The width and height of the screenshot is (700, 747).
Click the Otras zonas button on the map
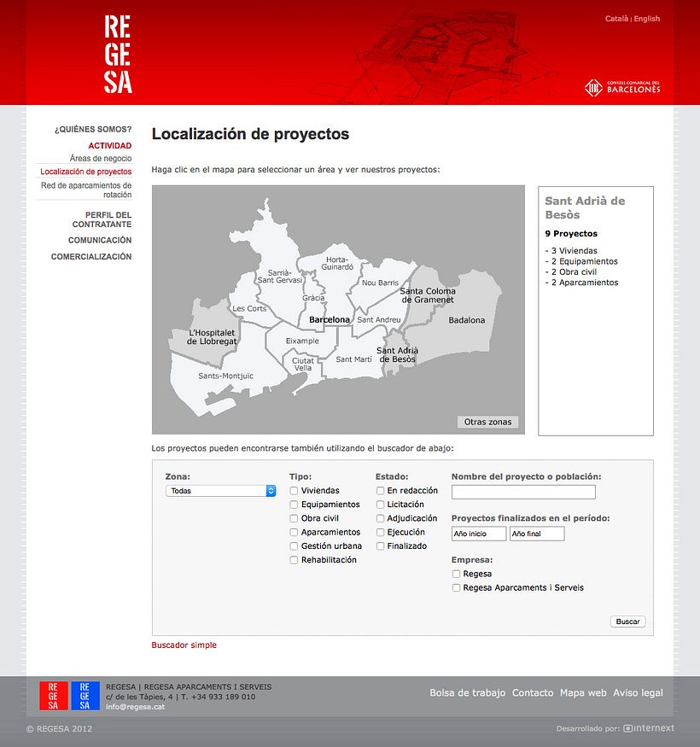click(x=487, y=422)
